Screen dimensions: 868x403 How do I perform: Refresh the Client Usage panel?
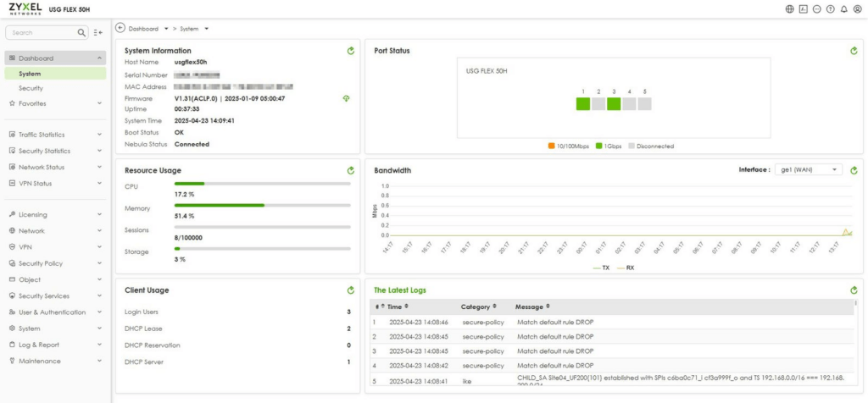(x=350, y=290)
